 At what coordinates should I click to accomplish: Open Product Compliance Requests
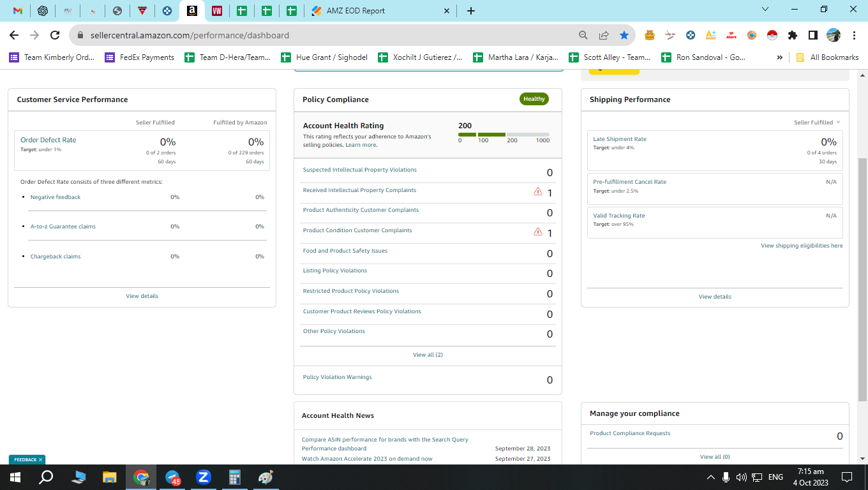630,433
